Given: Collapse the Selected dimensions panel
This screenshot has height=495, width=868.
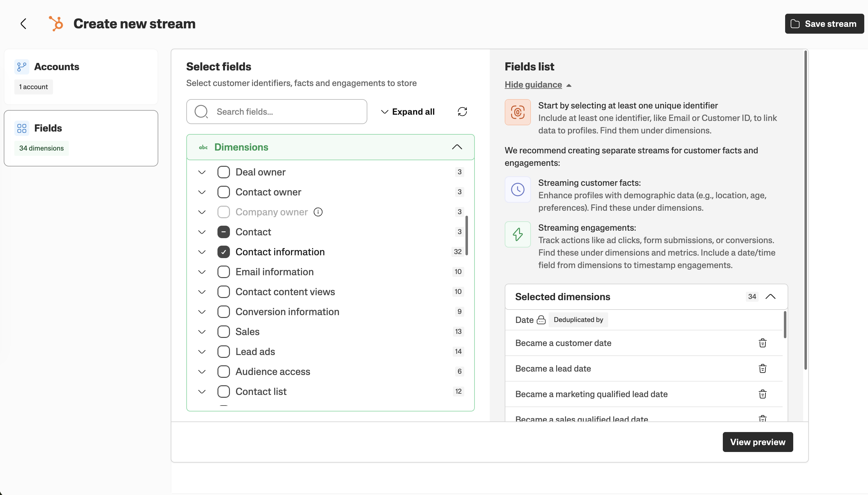Looking at the screenshot, I should click(770, 296).
